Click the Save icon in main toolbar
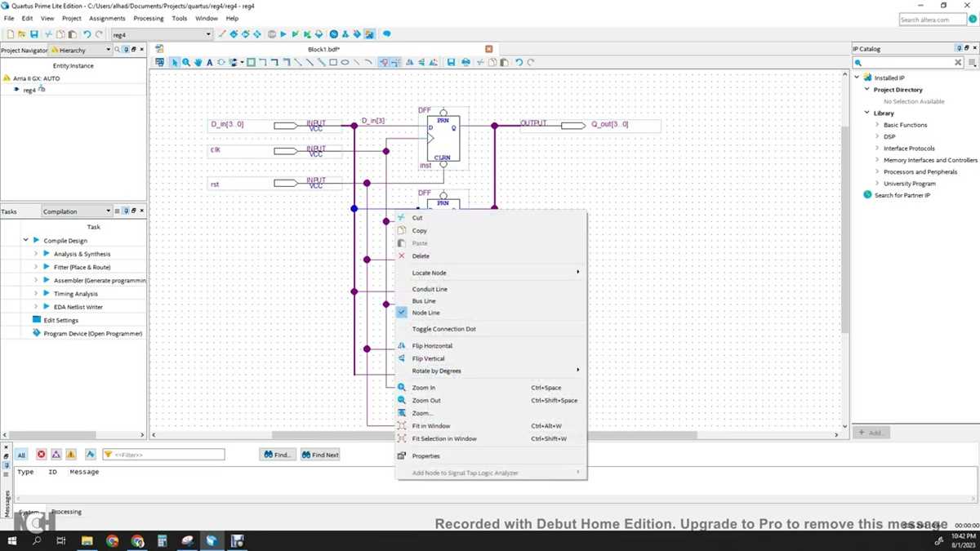The height and width of the screenshot is (551, 980). pyautogui.click(x=33, y=34)
